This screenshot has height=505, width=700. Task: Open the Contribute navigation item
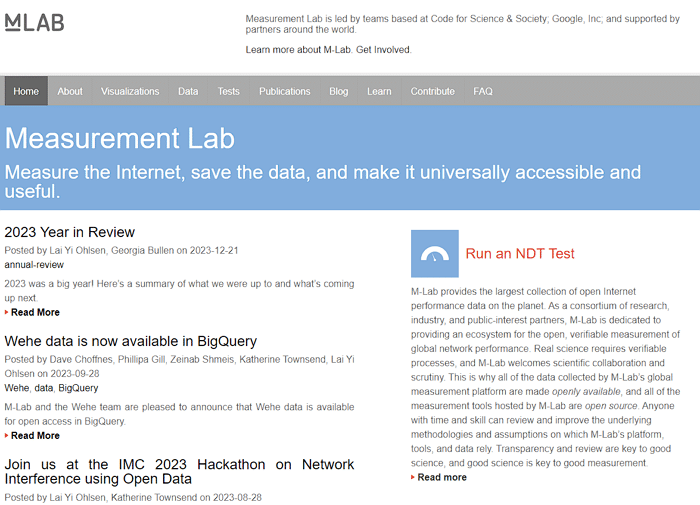[x=432, y=91]
